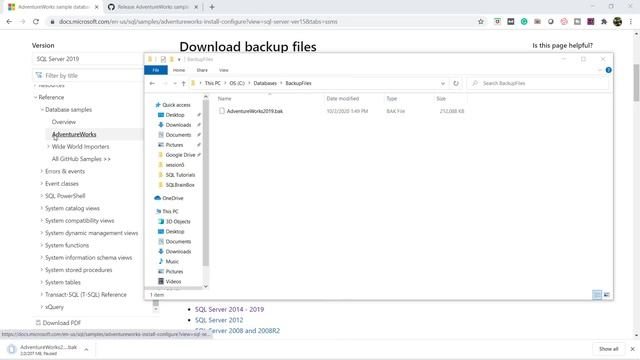Expand the System stored procedures node
The width and height of the screenshot is (640, 360).
pyautogui.click(x=42, y=270)
